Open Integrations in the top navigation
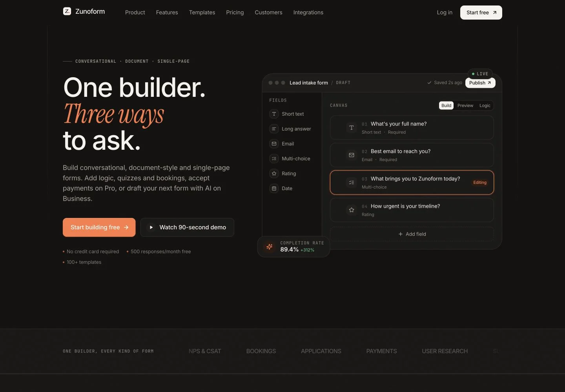Image resolution: width=565 pixels, height=392 pixels. (x=308, y=13)
